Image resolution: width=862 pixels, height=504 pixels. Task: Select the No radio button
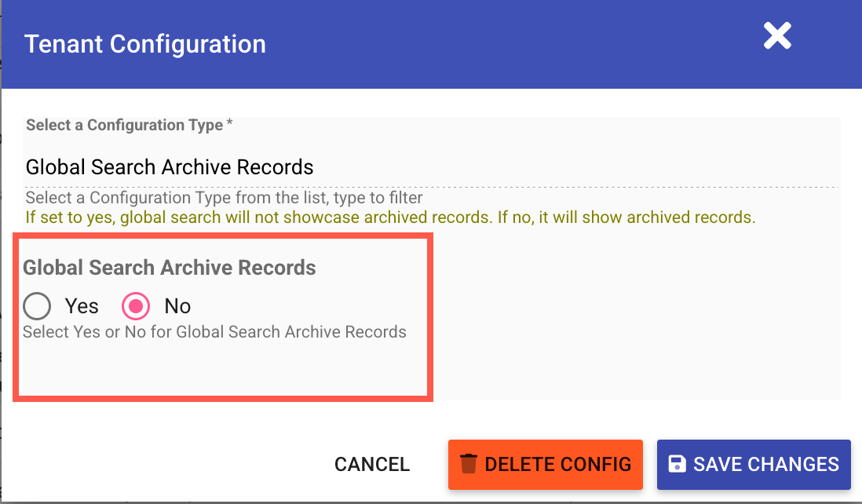pyautogui.click(x=136, y=306)
